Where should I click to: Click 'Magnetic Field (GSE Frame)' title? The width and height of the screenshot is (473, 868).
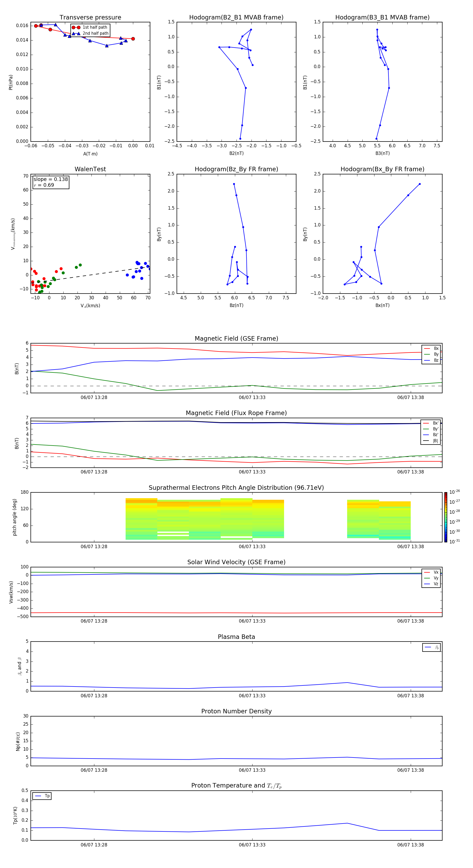coord(236,339)
